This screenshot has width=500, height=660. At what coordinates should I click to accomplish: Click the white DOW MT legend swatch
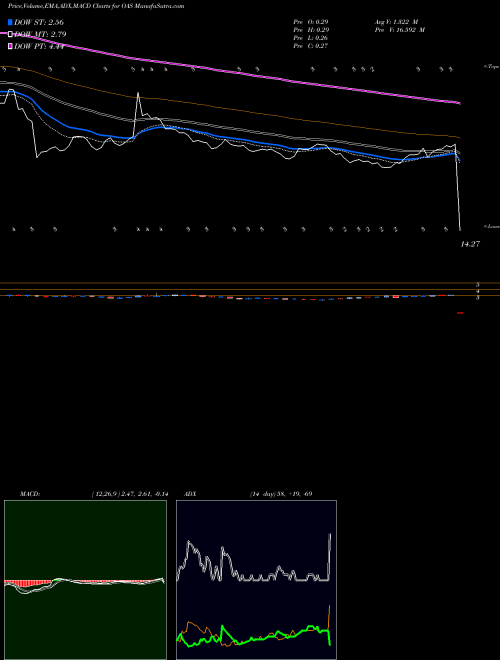click(10, 35)
